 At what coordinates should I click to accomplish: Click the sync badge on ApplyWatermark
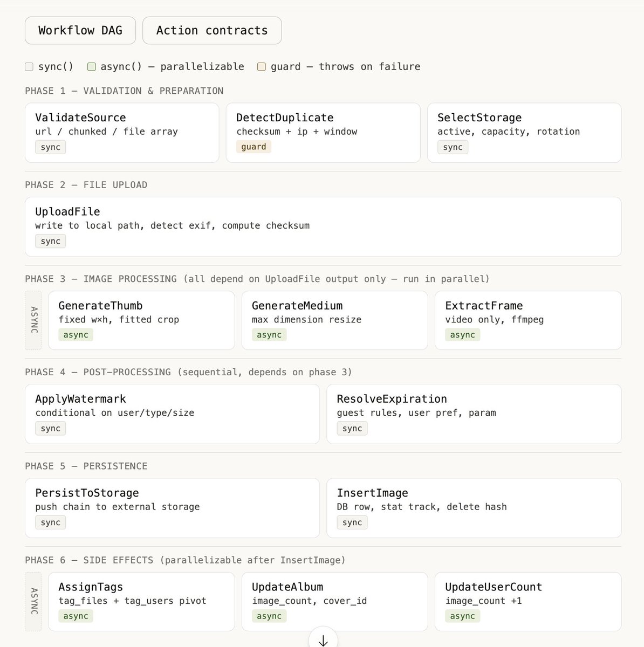pyautogui.click(x=51, y=429)
